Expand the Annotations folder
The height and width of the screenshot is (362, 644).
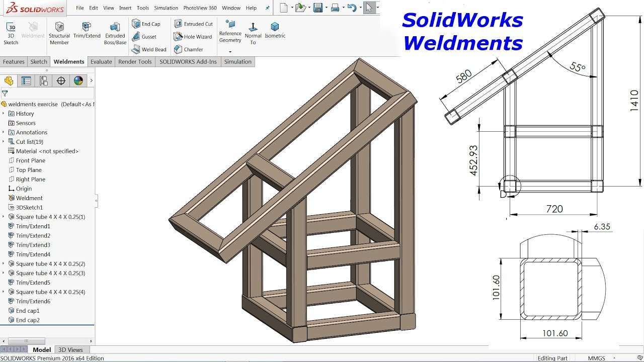click(4, 132)
